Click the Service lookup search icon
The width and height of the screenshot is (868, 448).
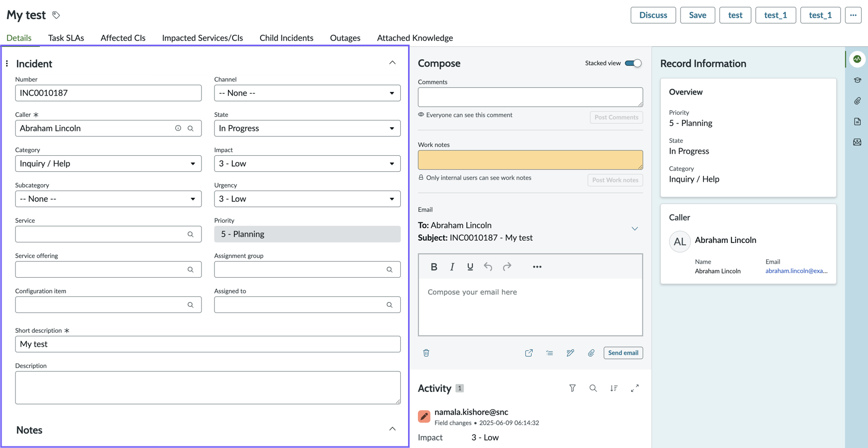[191, 234]
